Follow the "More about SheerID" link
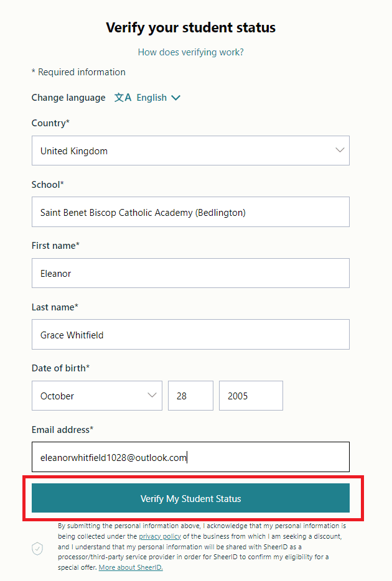392x581 pixels. pyautogui.click(x=131, y=568)
